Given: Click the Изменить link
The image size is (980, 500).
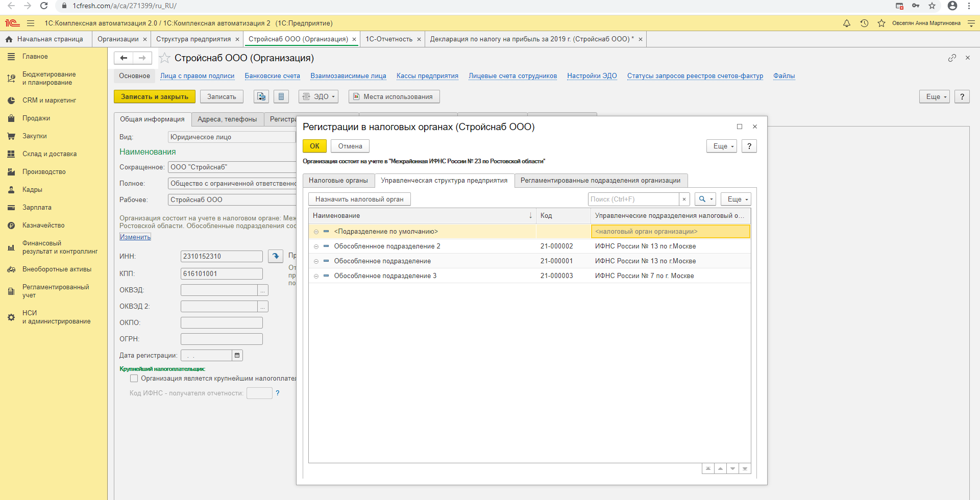Looking at the screenshot, I should point(135,237).
